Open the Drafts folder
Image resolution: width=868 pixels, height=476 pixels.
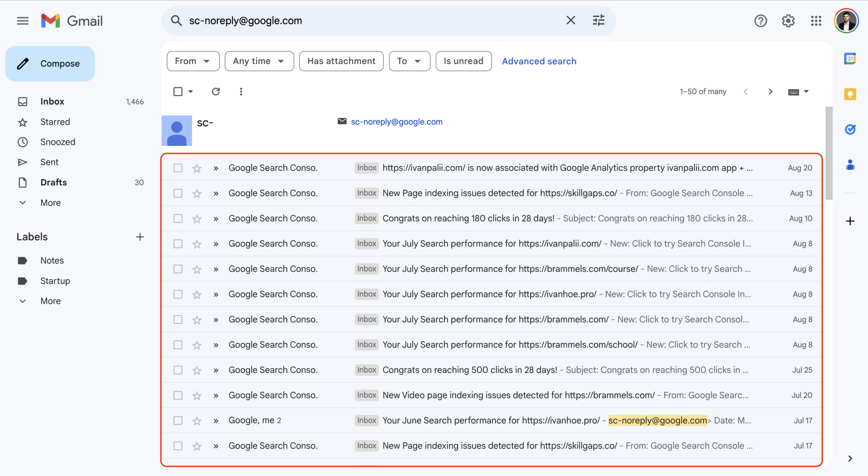click(54, 182)
